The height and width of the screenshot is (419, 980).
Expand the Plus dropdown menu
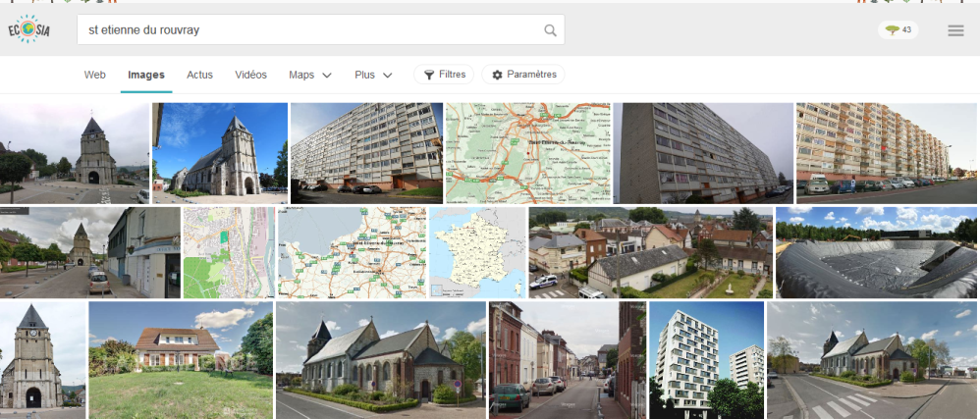(x=373, y=75)
